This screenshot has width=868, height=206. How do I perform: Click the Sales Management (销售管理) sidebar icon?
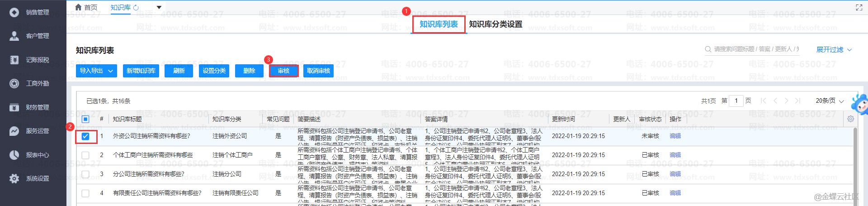point(14,12)
